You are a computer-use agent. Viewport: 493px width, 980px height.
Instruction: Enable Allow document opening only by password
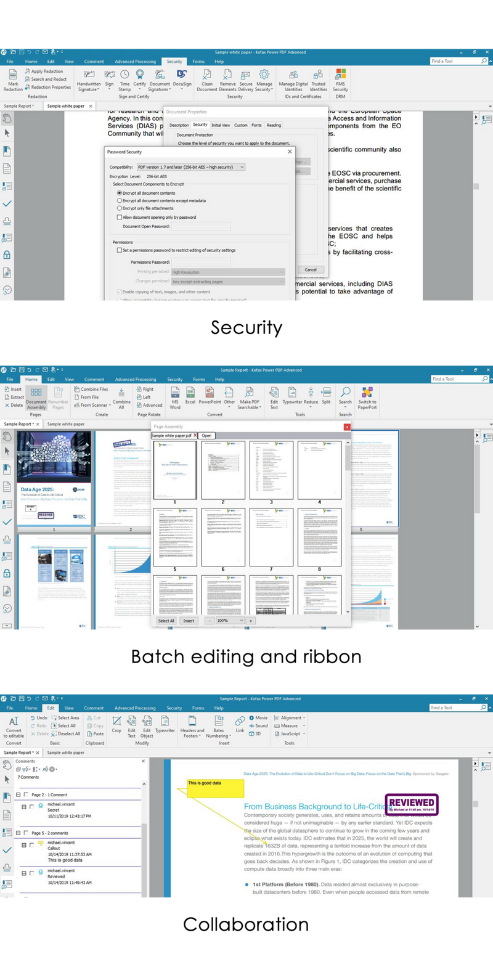pos(120,218)
